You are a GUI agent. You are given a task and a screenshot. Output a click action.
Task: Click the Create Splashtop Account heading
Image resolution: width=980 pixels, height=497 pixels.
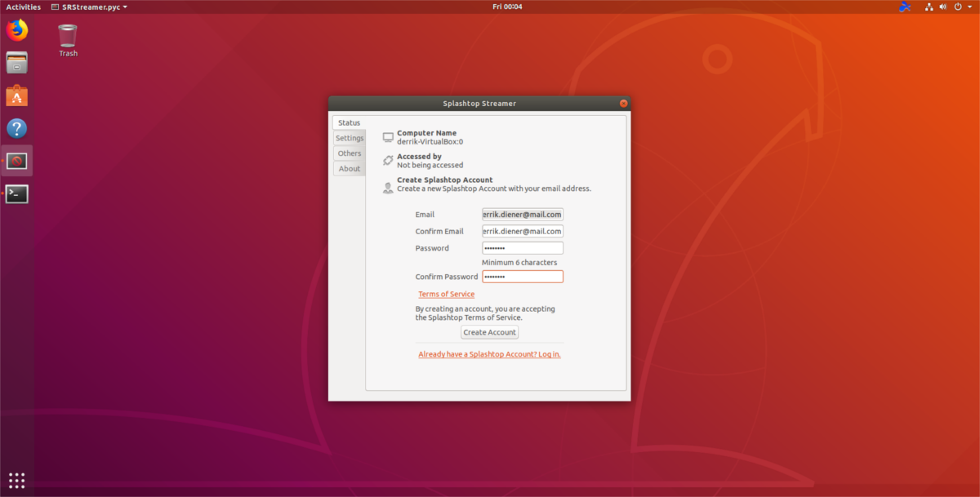pos(445,180)
